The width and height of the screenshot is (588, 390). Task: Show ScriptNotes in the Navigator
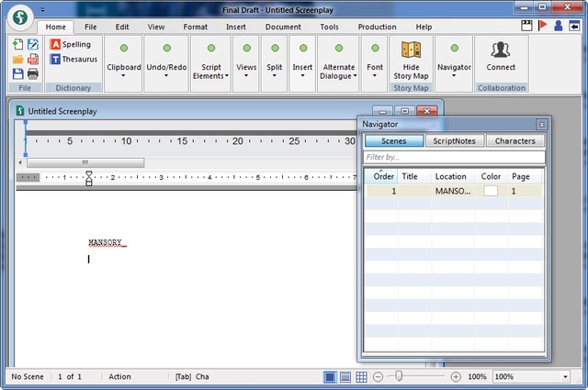[454, 141]
